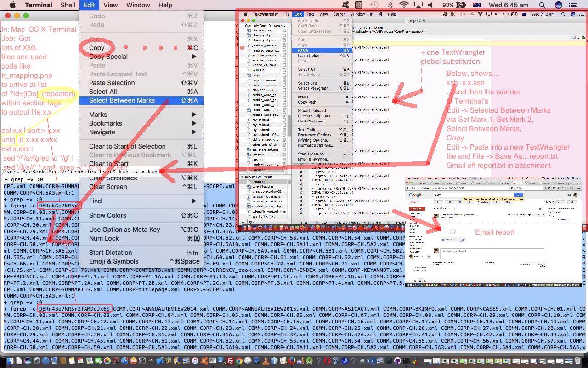Viewport: 588px width, 368px height.
Task: Click battery 93% status in menu bar
Action: click(454, 5)
